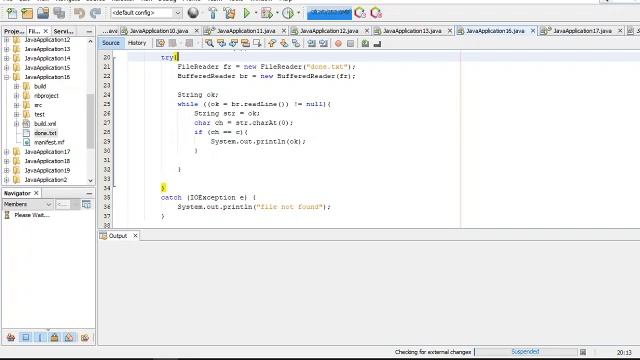Click the first garbage collection profiler icon
This screenshot has width=640, height=360.
click(360, 13)
